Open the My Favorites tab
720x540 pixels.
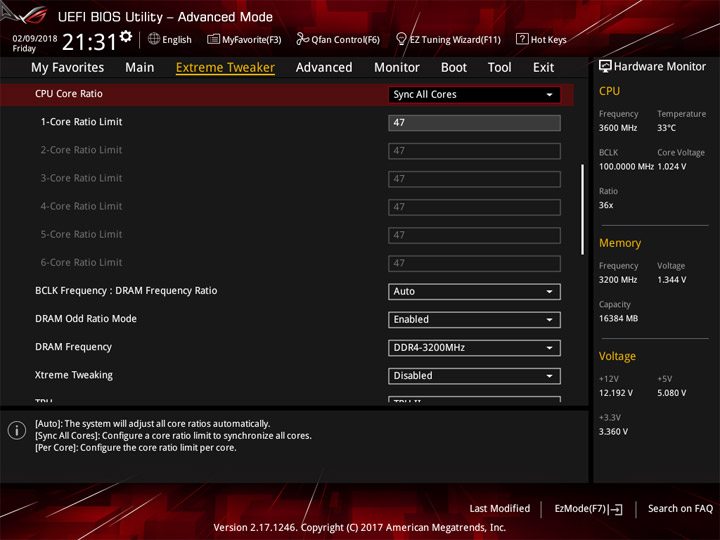pyautogui.click(x=68, y=68)
